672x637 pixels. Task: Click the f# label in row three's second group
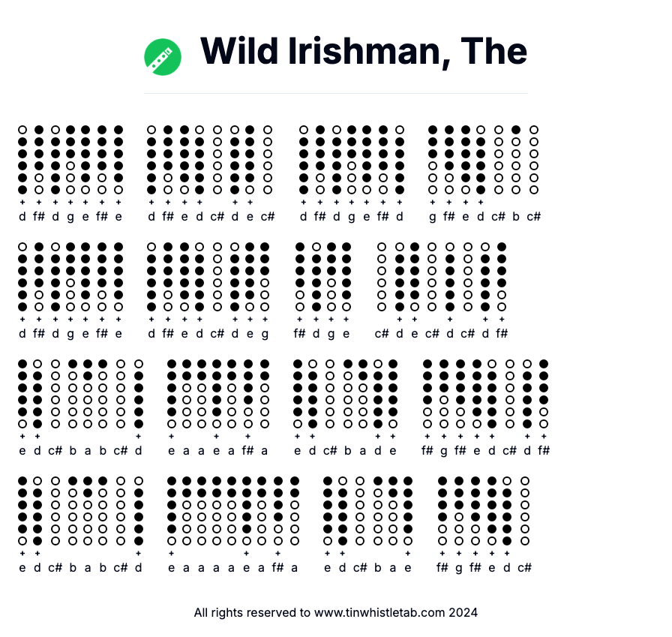pos(247,451)
